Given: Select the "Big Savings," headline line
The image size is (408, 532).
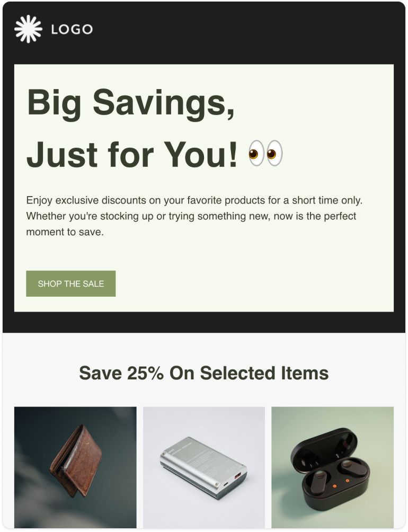Looking at the screenshot, I should click(x=130, y=102).
